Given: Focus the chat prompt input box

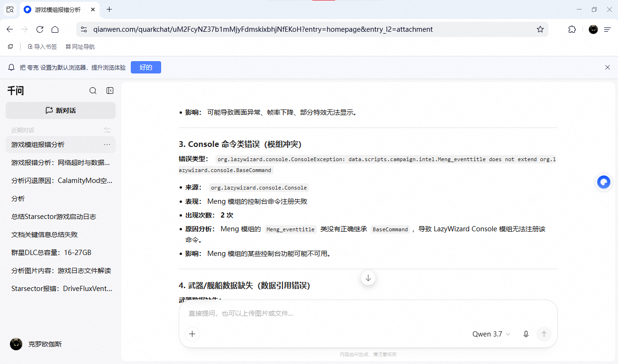Looking at the screenshot, I should coord(368,313).
